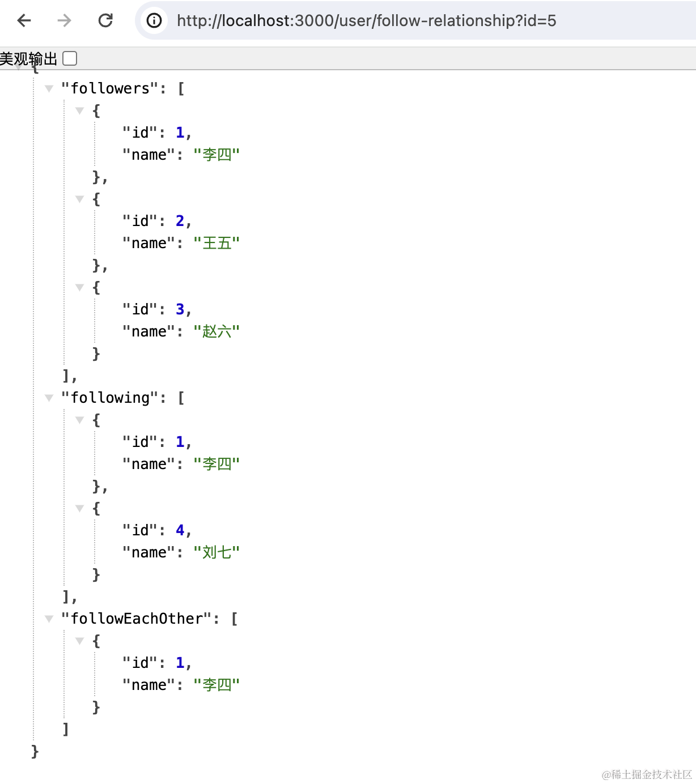Collapse followers object named 王五
The width and height of the screenshot is (696, 784).
[80, 199]
